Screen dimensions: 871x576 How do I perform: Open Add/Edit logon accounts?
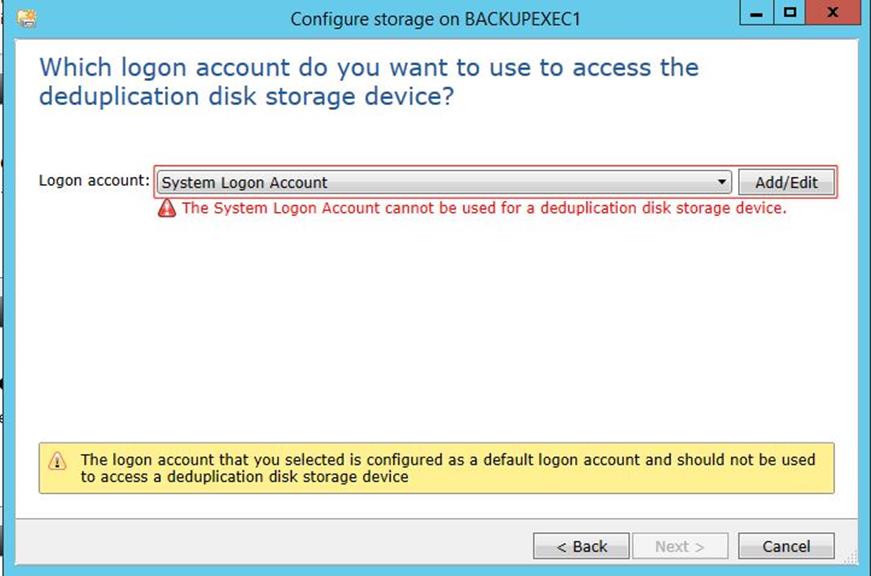point(786,182)
